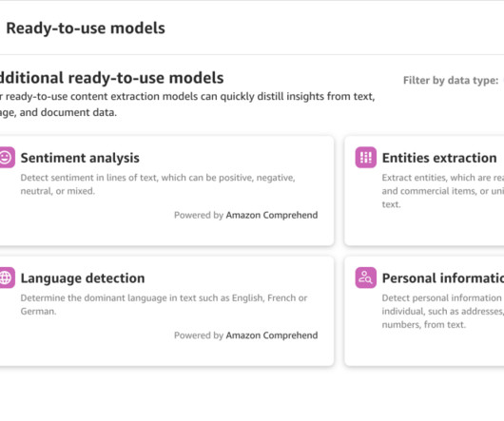504x421 pixels.
Task: Click the Sentiment analysis smiley face icon
Action: pos(7,158)
